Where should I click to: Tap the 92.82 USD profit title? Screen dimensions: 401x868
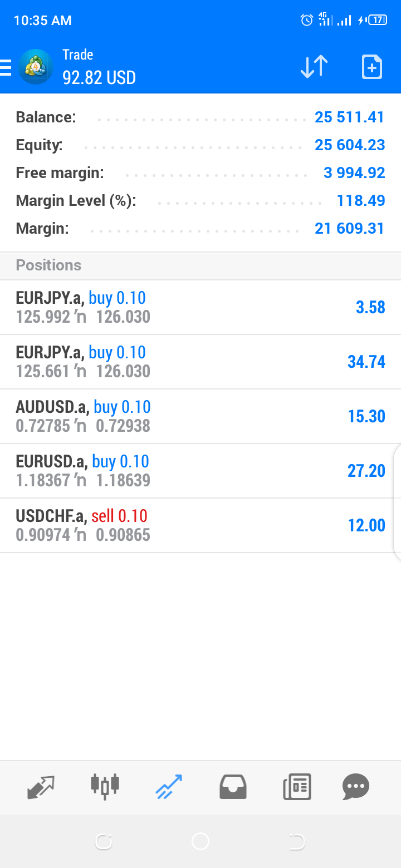coord(99,77)
